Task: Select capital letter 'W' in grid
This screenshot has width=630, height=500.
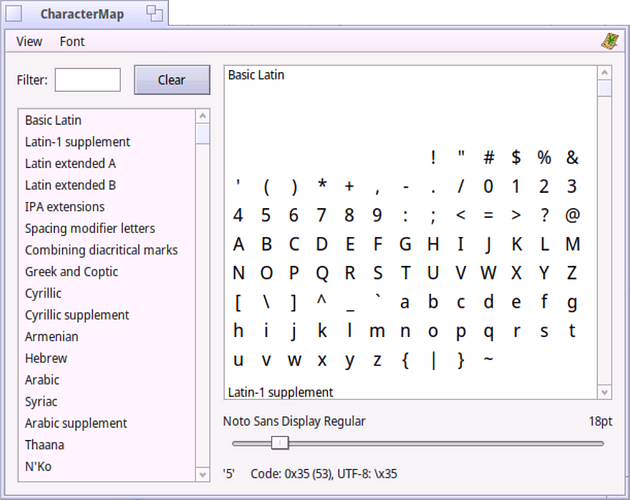Action: coord(489,273)
